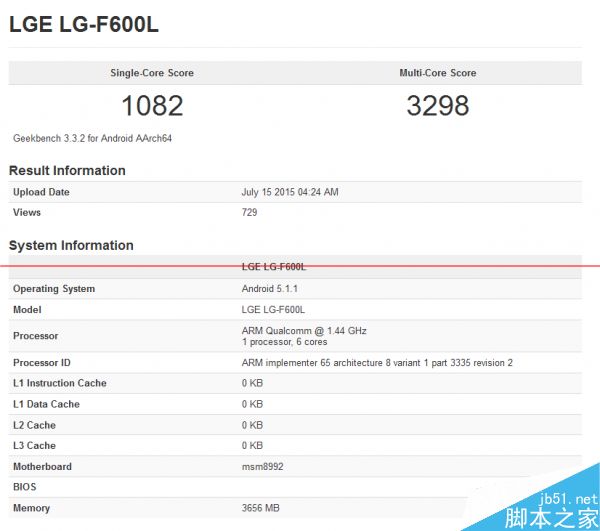Click the BIOS row label
Image resolution: width=600 pixels, height=531 pixels.
tap(24, 487)
